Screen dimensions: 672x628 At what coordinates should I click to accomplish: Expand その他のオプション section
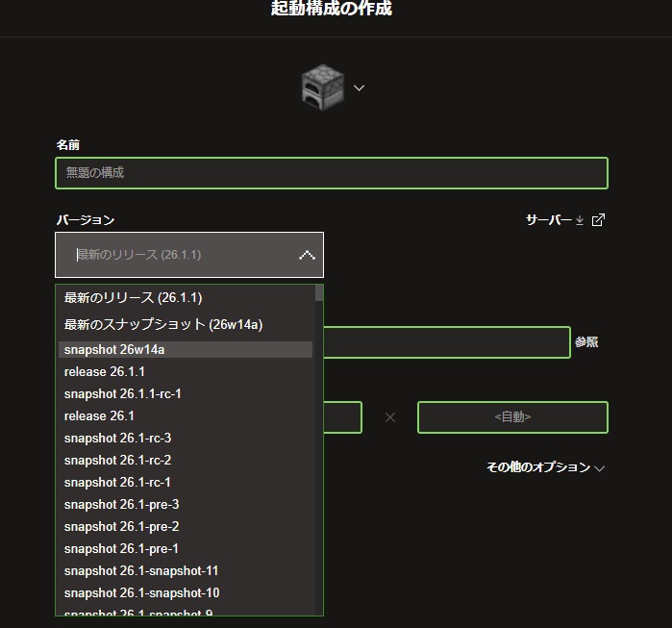coord(544,467)
